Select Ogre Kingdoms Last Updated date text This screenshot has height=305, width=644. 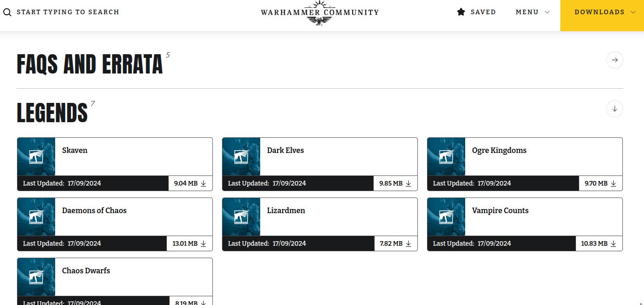[x=472, y=183]
